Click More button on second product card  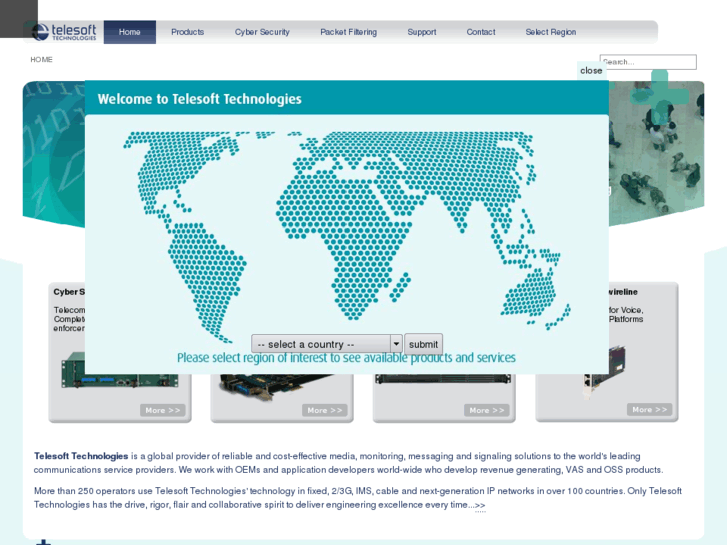(x=325, y=410)
